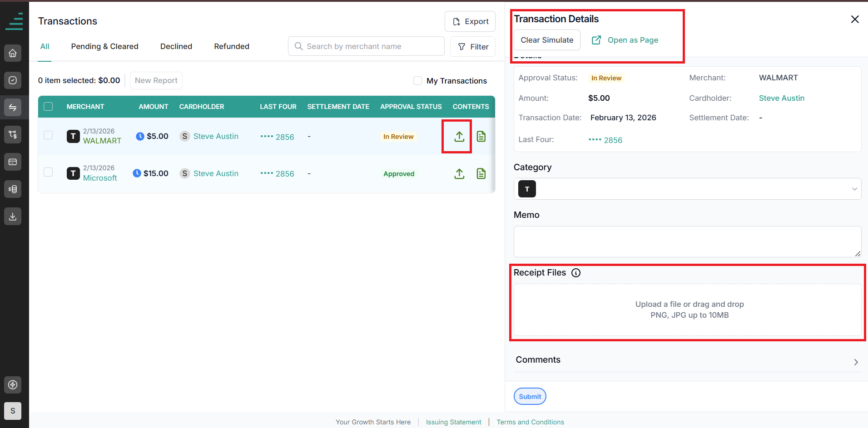Open document icon for Microsoft row
868x428 pixels.
pos(481,173)
